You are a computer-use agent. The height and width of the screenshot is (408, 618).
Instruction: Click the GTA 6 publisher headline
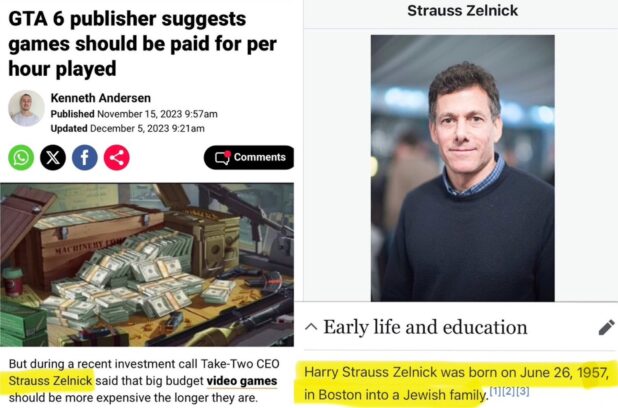pos(140,44)
